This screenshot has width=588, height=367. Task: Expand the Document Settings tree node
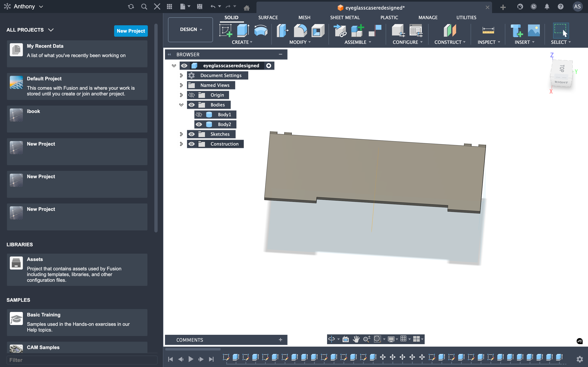tap(181, 75)
